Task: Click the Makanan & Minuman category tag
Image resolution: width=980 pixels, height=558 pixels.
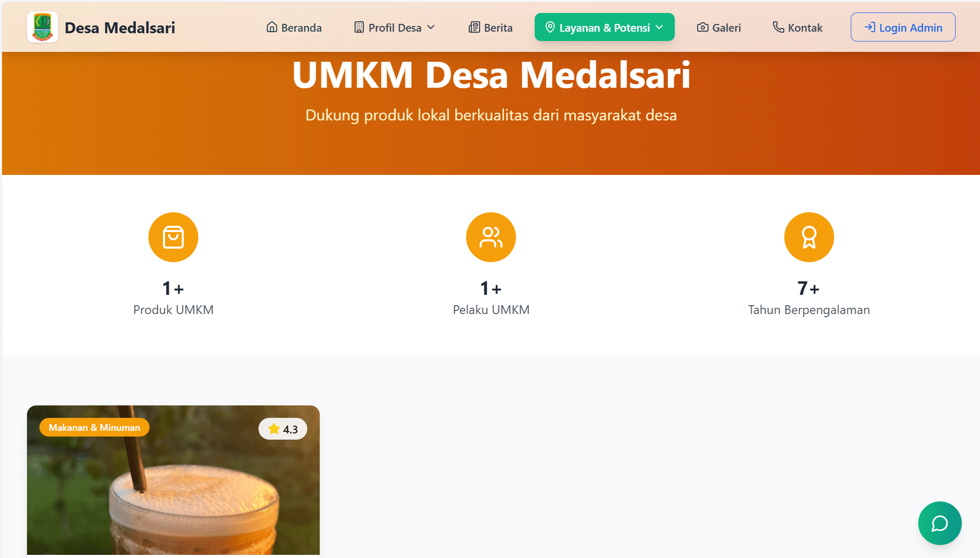Action: (x=94, y=427)
